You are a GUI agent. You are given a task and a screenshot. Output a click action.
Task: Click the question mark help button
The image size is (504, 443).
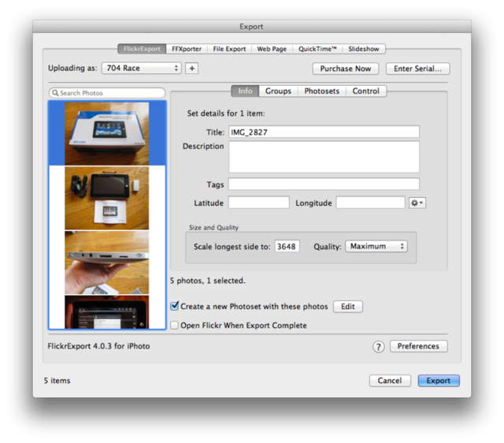tap(378, 347)
